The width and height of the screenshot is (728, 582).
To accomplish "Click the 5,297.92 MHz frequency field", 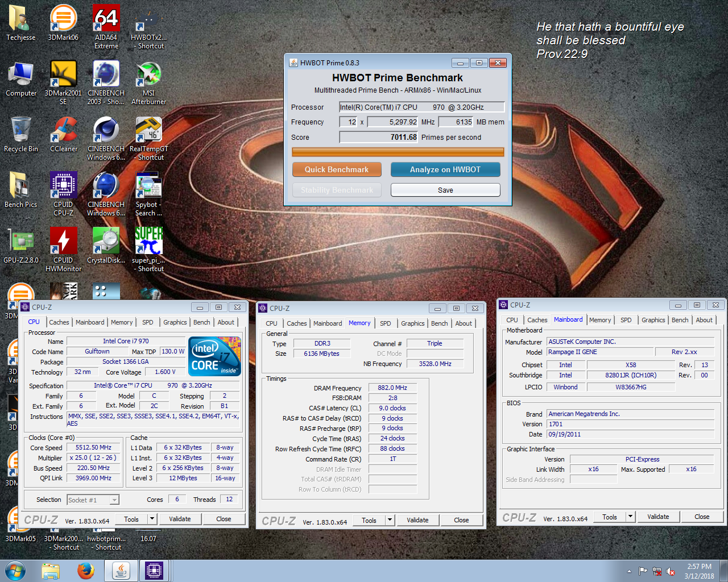I will click(x=393, y=122).
